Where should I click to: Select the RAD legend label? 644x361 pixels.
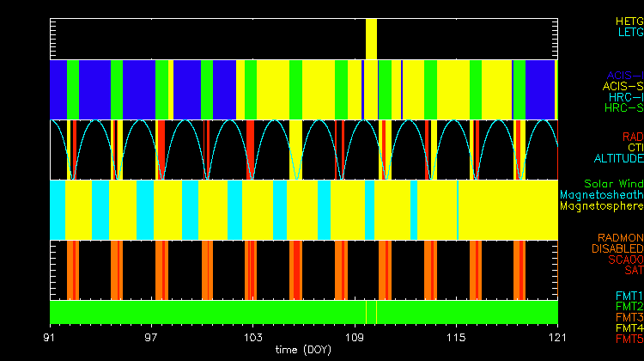pyautogui.click(x=632, y=137)
